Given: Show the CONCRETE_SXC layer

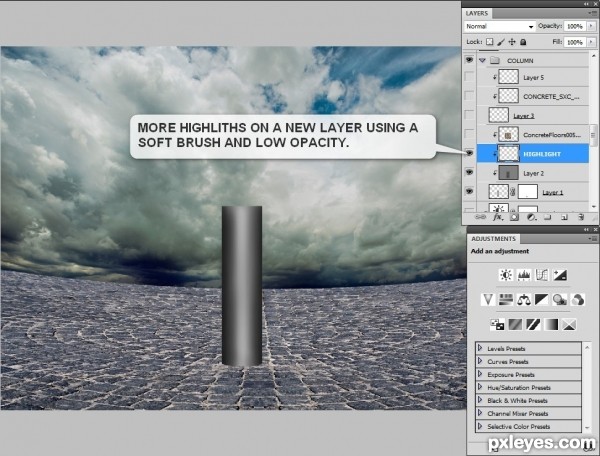Looking at the screenshot, I should pyautogui.click(x=469, y=96).
